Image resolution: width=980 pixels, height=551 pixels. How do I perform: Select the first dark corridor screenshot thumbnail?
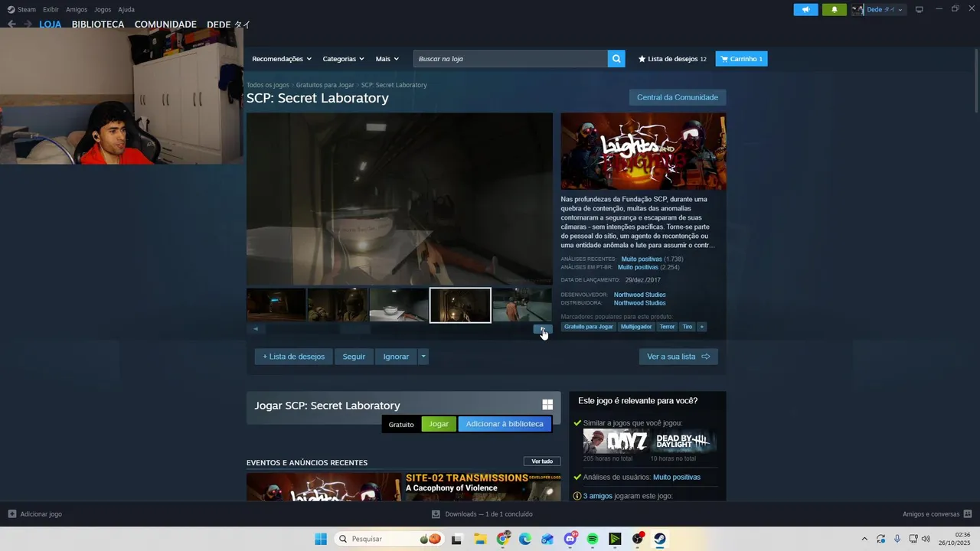276,305
